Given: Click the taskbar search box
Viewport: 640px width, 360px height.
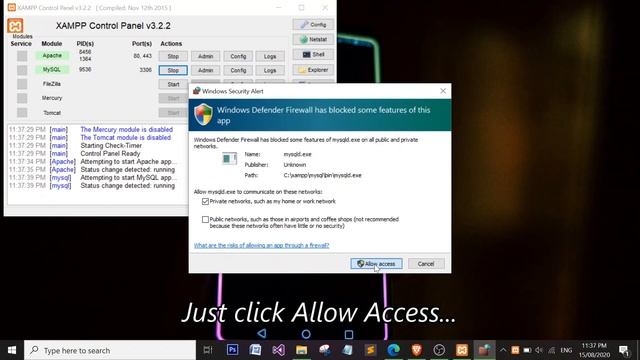Looking at the screenshot, I should 110,350.
